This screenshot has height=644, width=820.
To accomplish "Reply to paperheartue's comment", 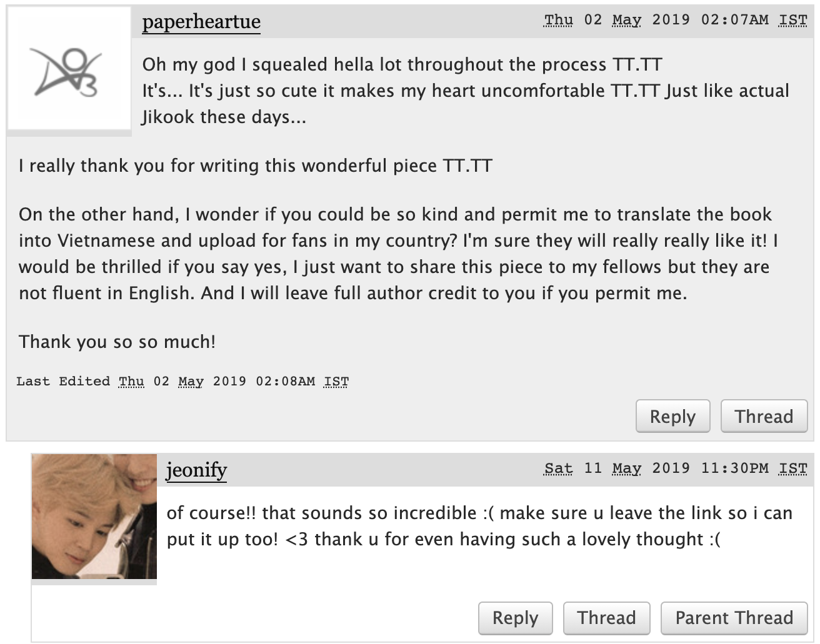I will 672,416.
